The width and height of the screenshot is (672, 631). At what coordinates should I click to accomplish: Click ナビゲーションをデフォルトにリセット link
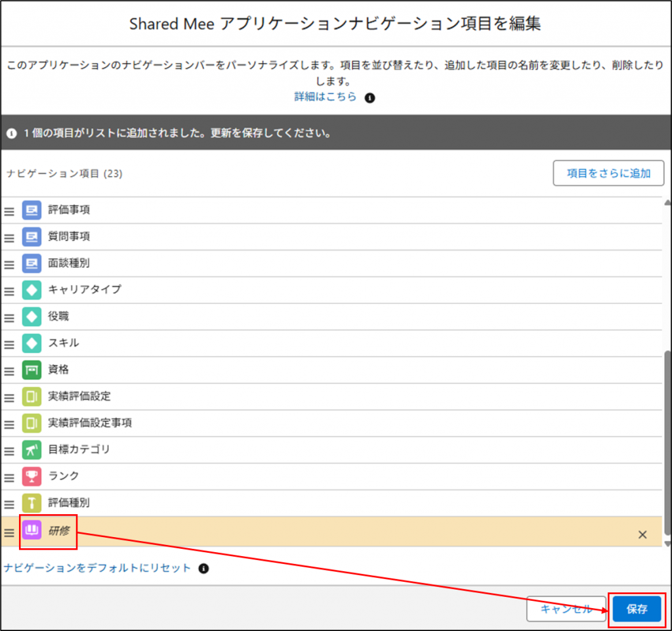pos(97,568)
